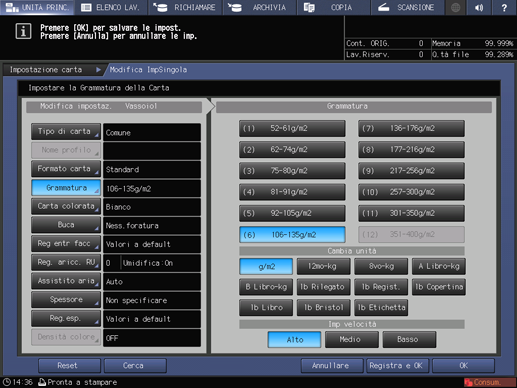Open Formato carta setting
The height and width of the screenshot is (388, 517).
[x=66, y=169]
